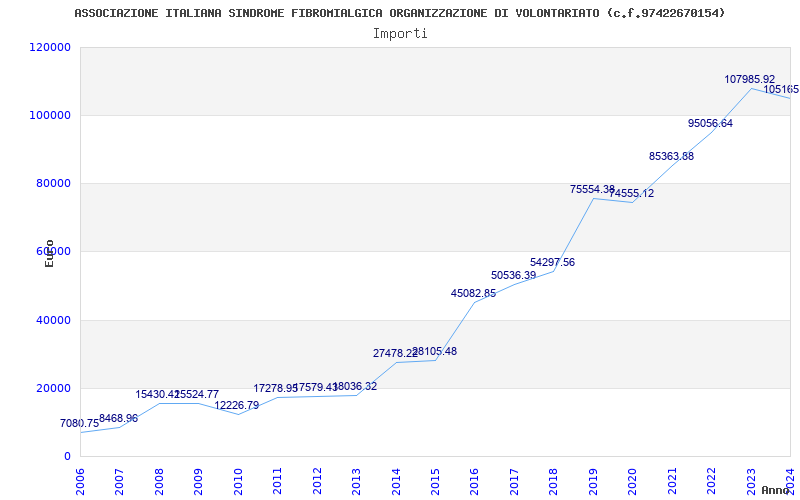
Task: Click the 20000 y-axis value
Action: click(x=53, y=388)
